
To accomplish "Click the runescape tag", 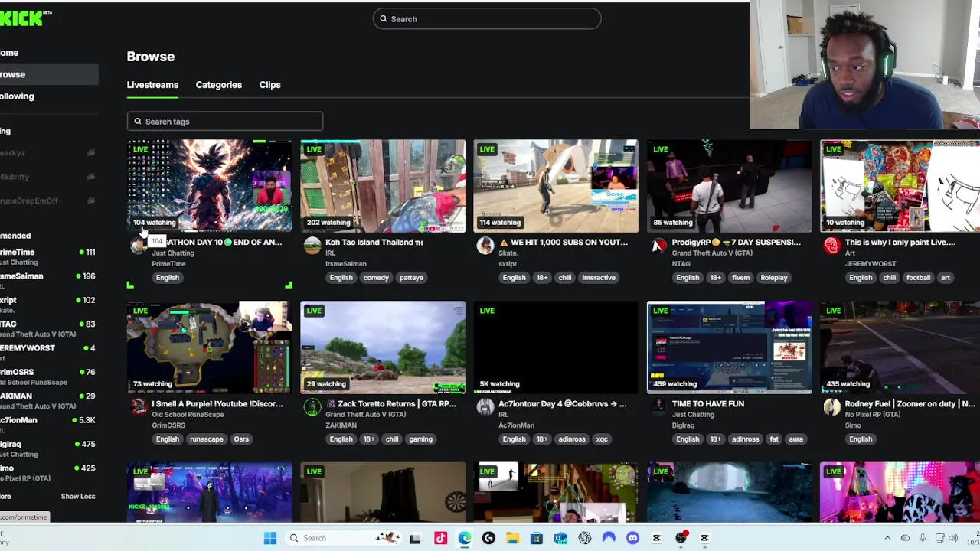I will click(x=207, y=439).
